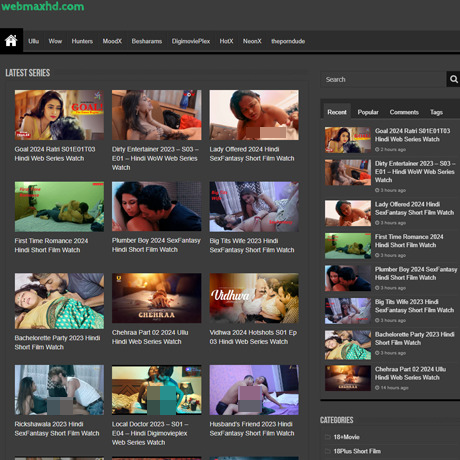Select MoodX in the navigation bar

(112, 41)
